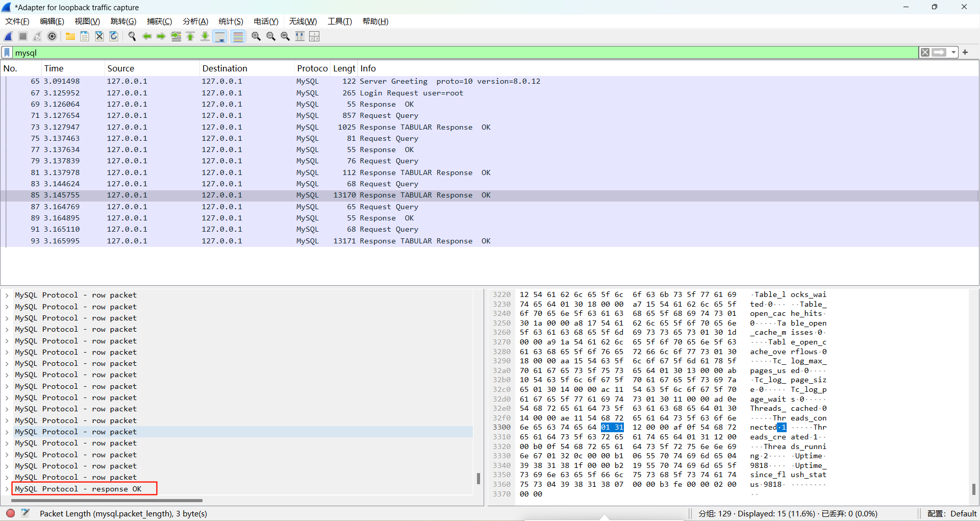
Task: Reset text size to normal
Action: (x=285, y=36)
